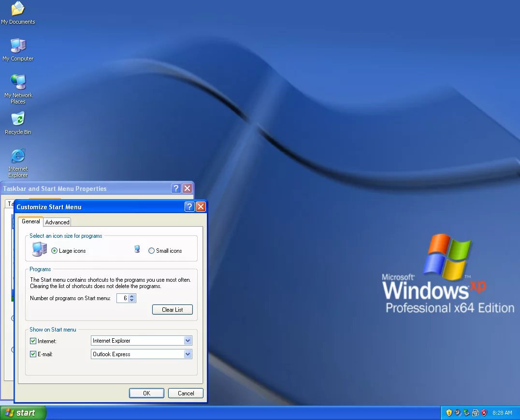Open the Start menu button
This screenshot has height=420, width=520.
point(23,413)
